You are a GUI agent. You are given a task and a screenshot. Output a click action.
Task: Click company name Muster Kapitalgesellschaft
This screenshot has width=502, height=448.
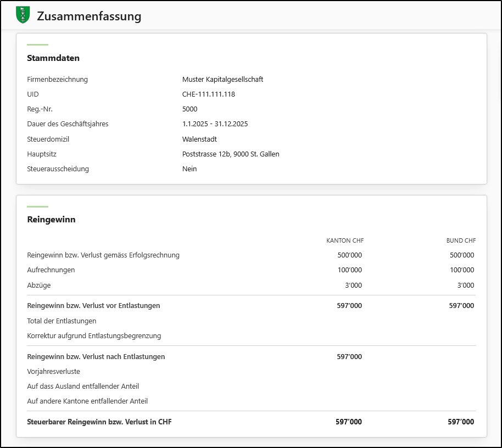[x=222, y=80]
